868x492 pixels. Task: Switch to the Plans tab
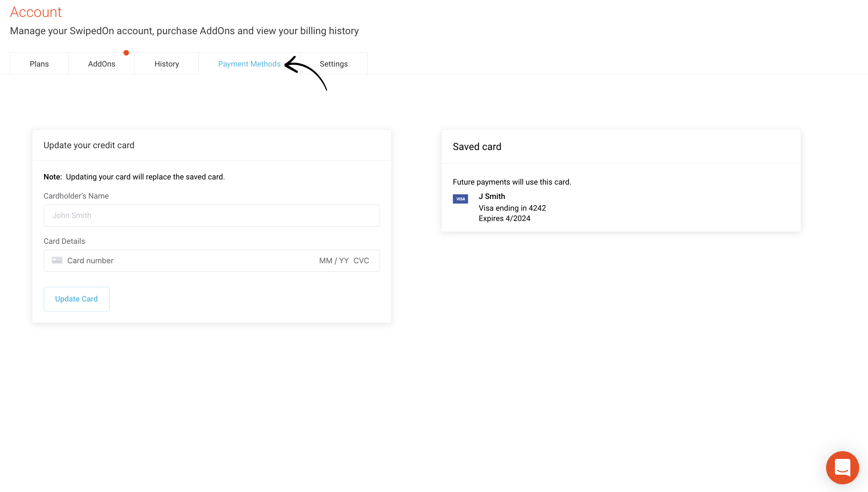click(39, 63)
